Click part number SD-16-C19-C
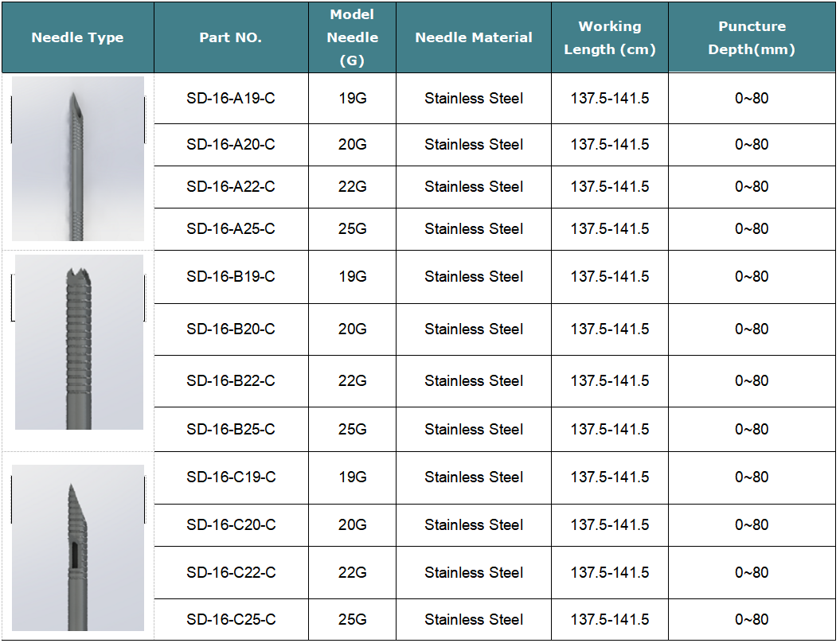This screenshot has height=643, width=840. click(x=232, y=477)
